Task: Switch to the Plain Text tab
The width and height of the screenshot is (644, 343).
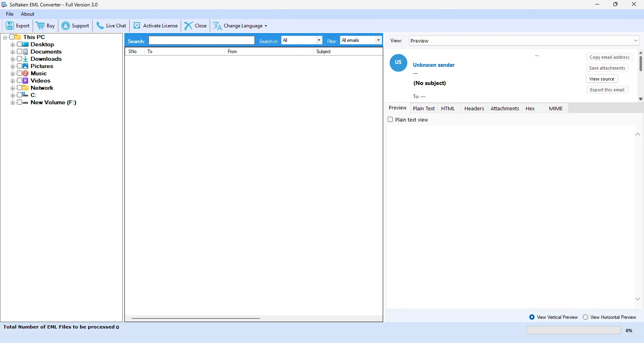Action: click(x=424, y=108)
